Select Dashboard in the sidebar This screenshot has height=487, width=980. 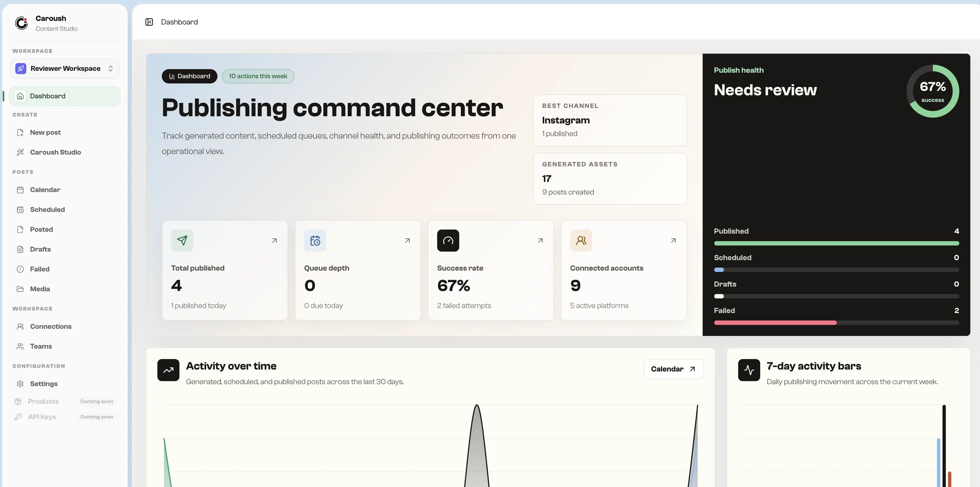tap(65, 96)
